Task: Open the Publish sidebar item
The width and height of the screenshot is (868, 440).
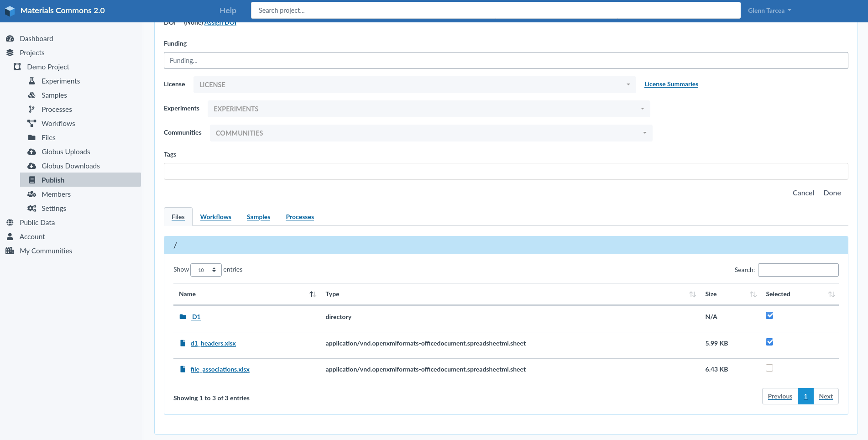Action: pyautogui.click(x=80, y=180)
